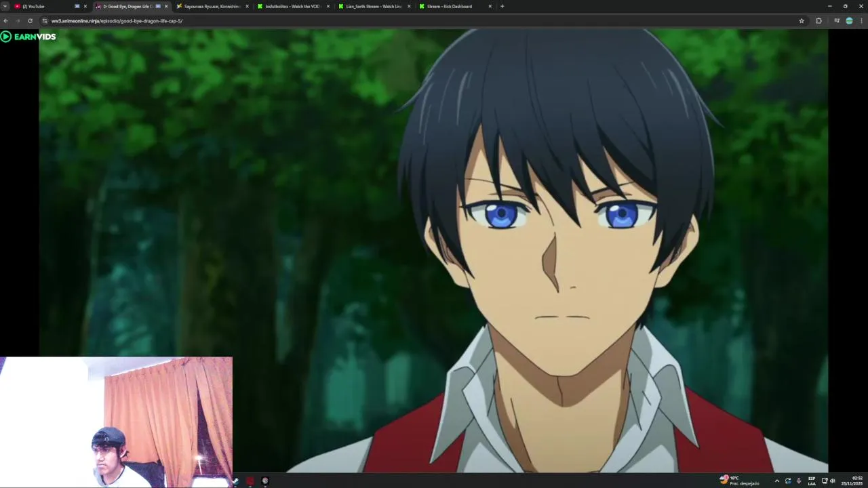Image resolution: width=868 pixels, height=488 pixels.
Task: Close the YouTube tab
Action: click(x=85, y=6)
